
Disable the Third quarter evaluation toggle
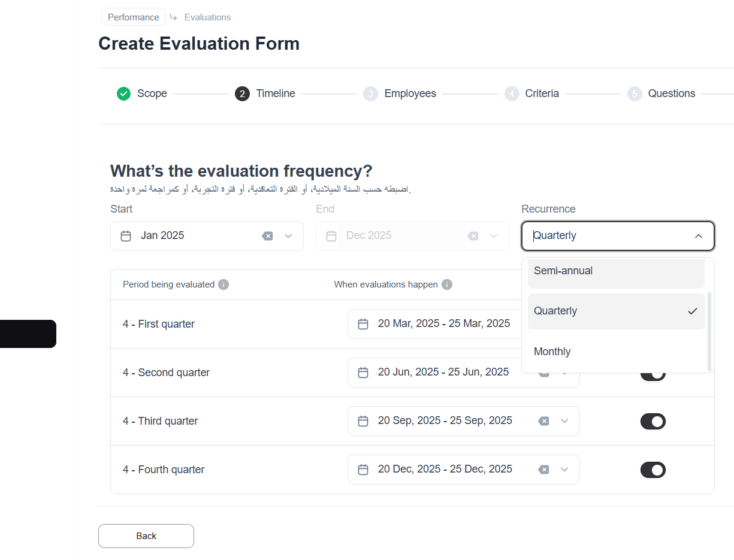[653, 421]
